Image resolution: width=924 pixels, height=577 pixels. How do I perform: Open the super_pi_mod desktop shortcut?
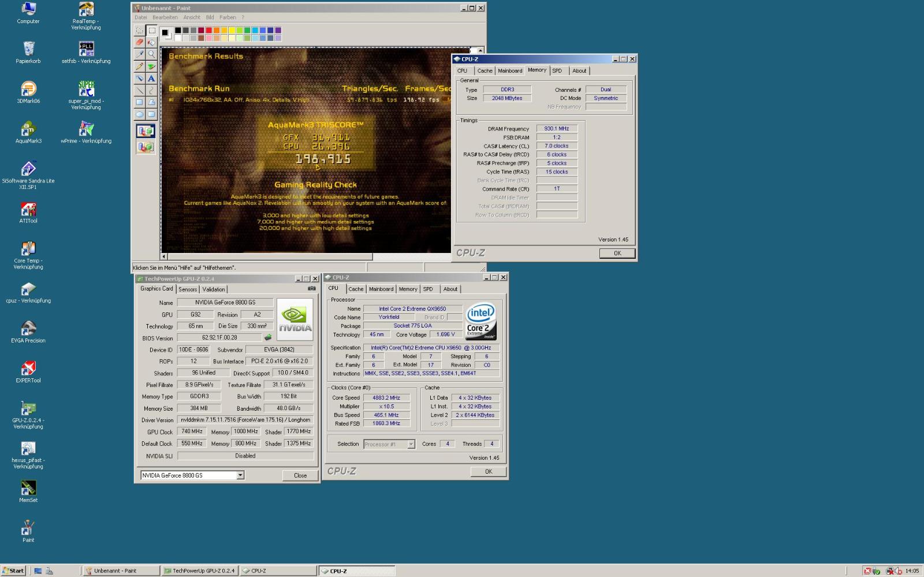(x=86, y=95)
